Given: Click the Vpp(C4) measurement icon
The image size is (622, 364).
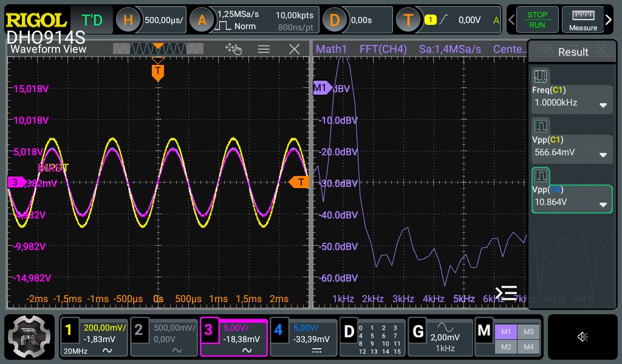Looking at the screenshot, I should (540, 175).
